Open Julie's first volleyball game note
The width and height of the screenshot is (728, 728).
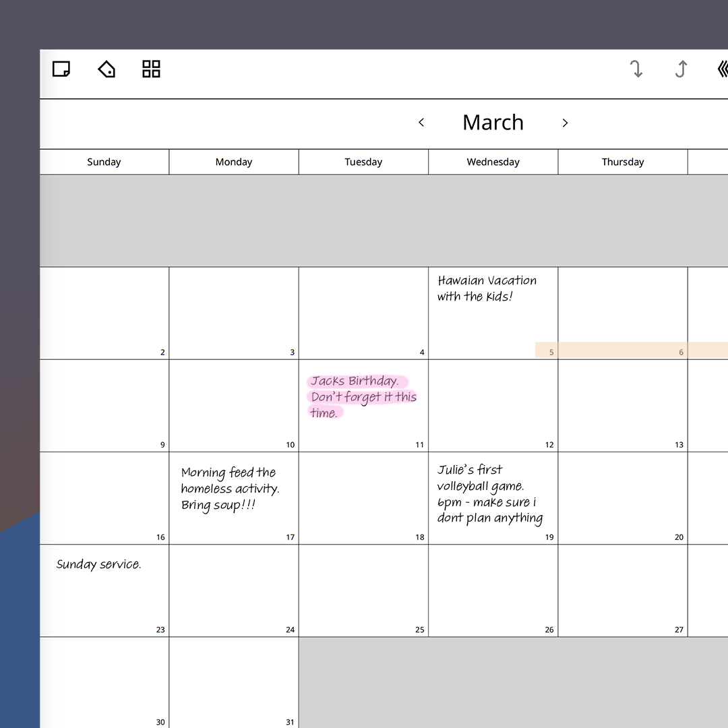click(489, 494)
